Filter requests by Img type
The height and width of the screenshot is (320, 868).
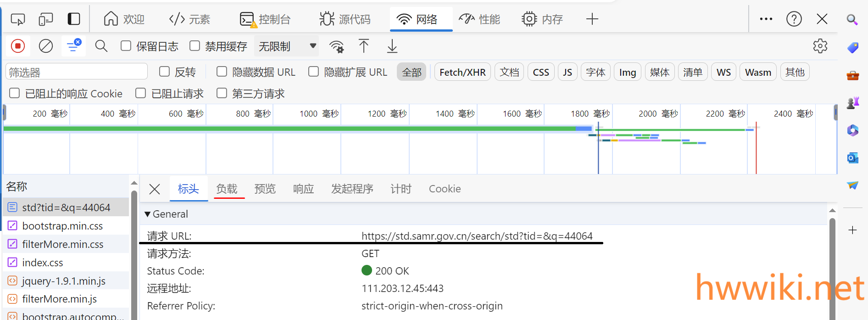627,72
